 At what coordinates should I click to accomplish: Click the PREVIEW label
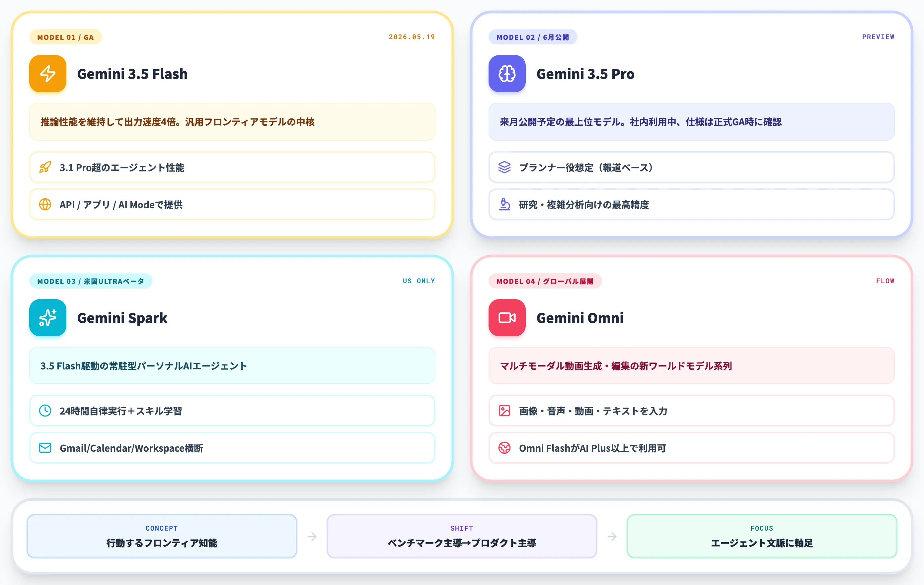[878, 37]
